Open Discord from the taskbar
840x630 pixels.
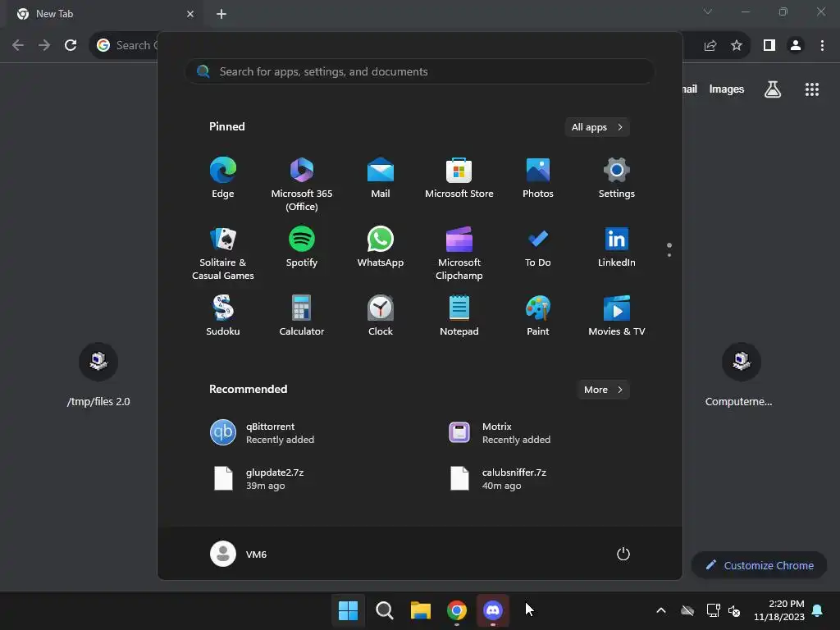click(x=493, y=610)
